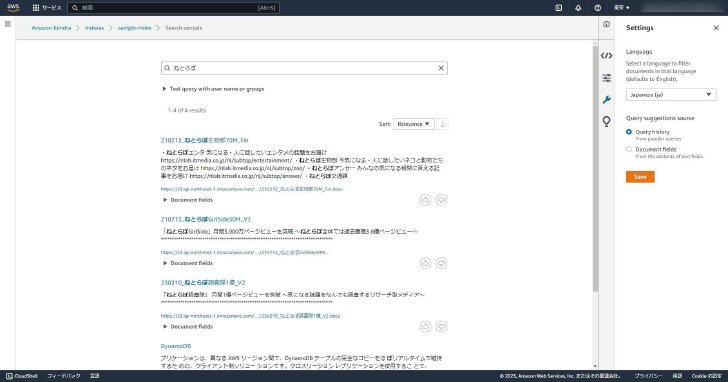Open the lightbulb suggestions panel icon
The width and height of the screenshot is (728, 382).
[606, 121]
